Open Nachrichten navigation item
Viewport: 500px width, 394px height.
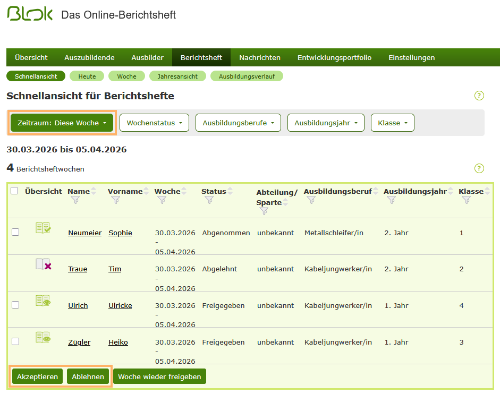[260, 57]
